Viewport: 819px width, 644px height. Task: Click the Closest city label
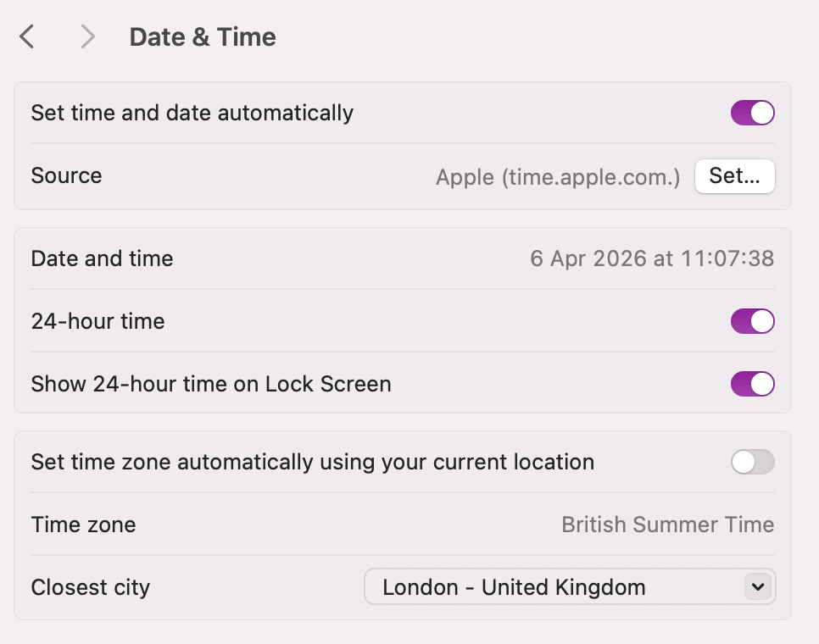(x=90, y=586)
